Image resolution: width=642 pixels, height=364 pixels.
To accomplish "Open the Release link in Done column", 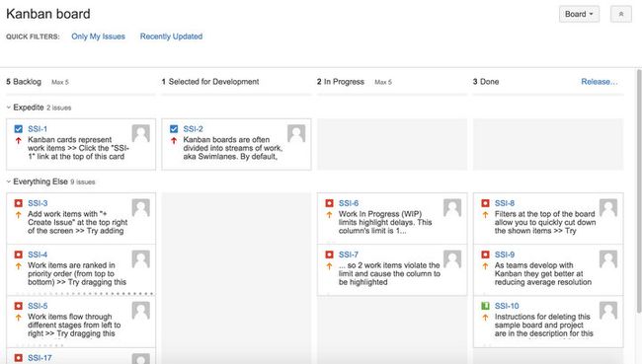I will (x=600, y=82).
